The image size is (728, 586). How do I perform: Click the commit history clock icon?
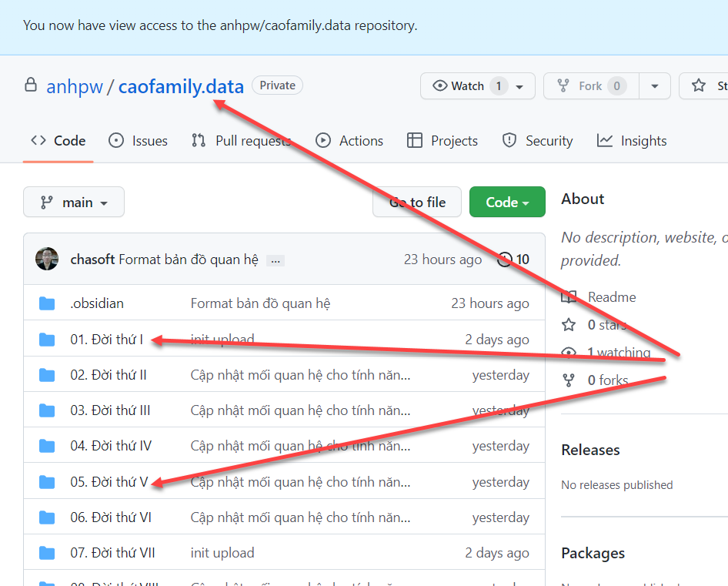click(506, 260)
